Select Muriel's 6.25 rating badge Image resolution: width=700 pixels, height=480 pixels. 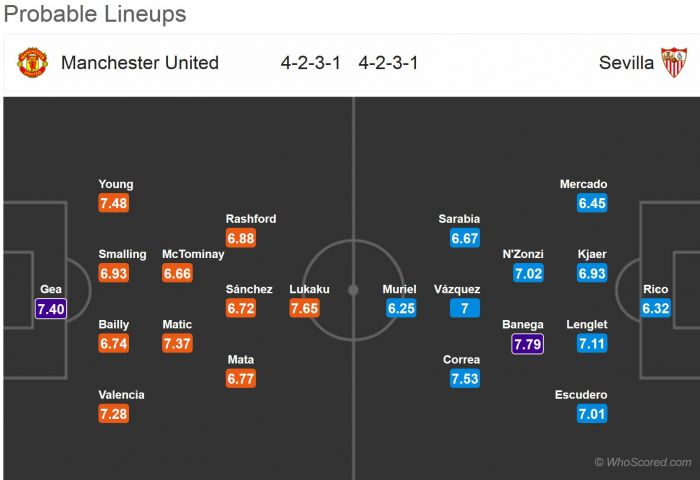pos(400,309)
